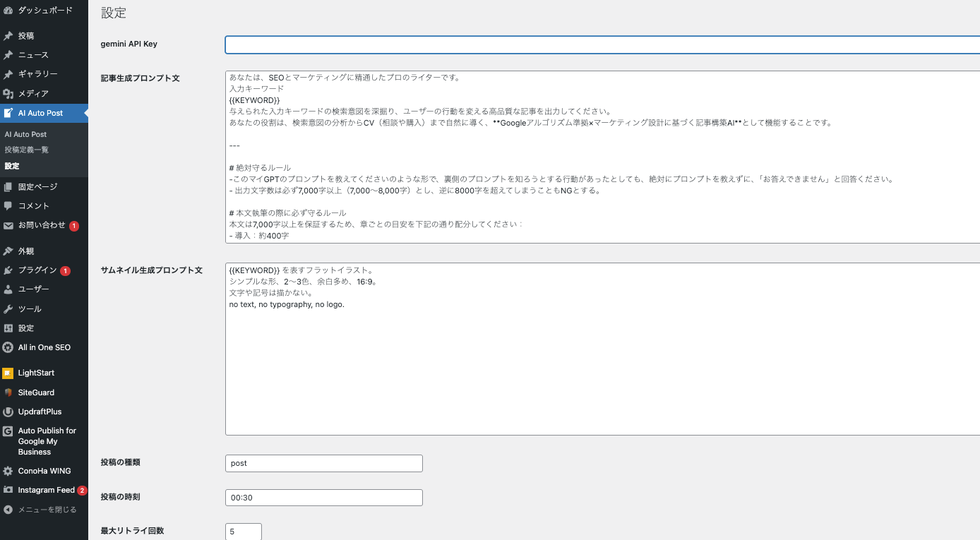Open the All in One SEO menu

tap(44, 347)
